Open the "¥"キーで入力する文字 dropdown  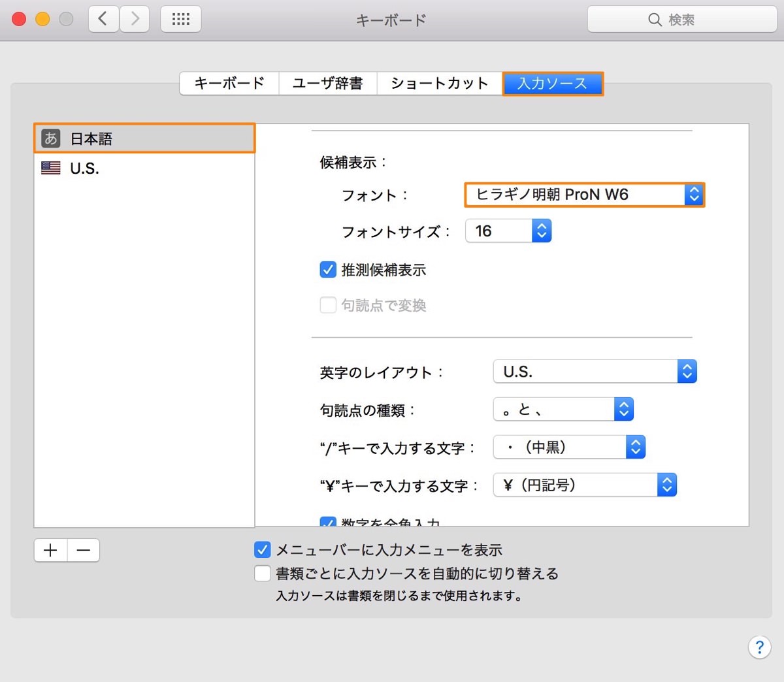coord(585,485)
